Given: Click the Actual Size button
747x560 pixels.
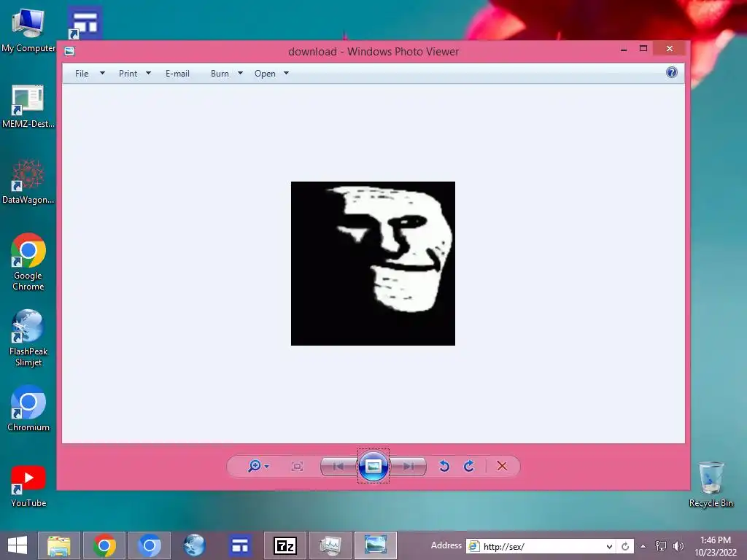Looking at the screenshot, I should (297, 466).
